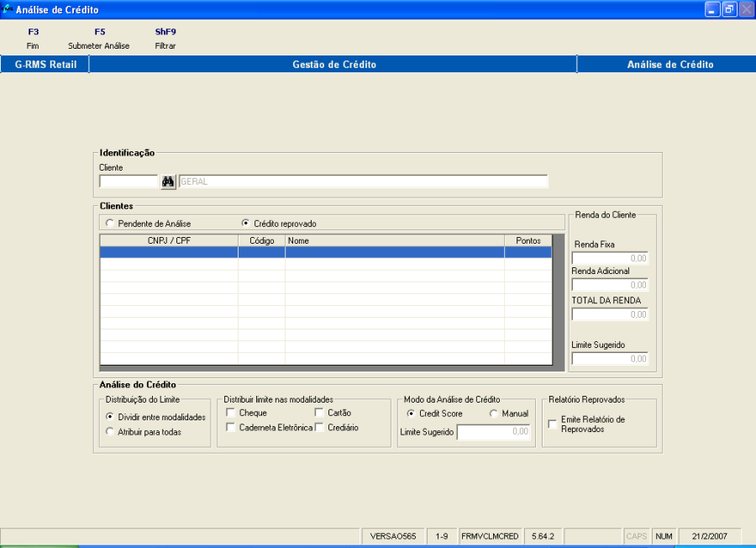Click the F3 Fim toolbar command
756x548 pixels.
pos(33,39)
